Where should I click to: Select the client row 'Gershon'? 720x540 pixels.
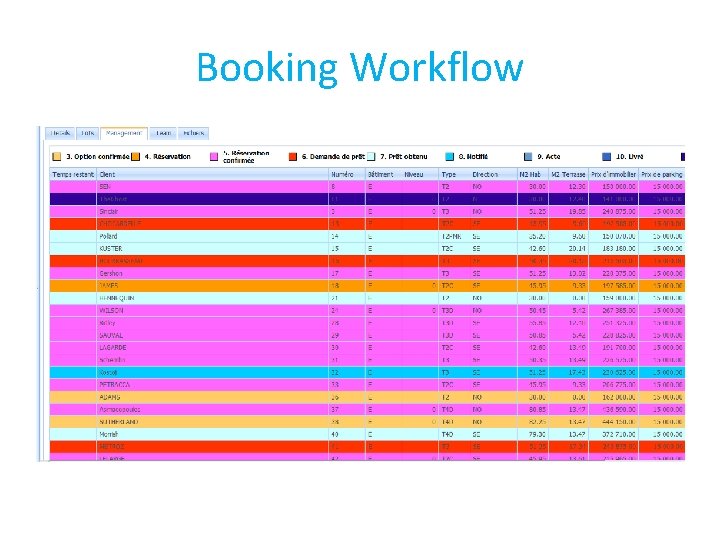point(367,274)
